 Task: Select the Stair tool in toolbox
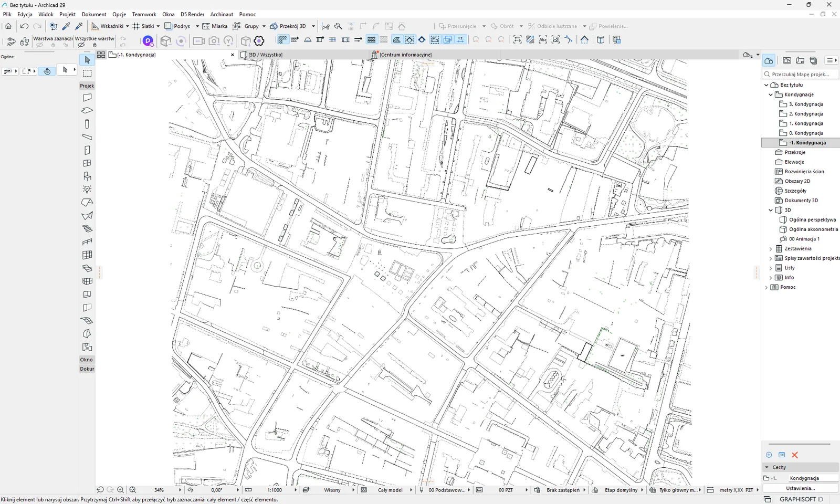point(87,228)
